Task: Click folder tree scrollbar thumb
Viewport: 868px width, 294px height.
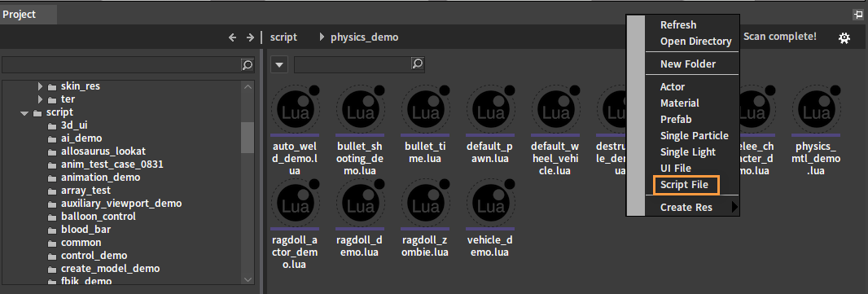Action: click(x=248, y=138)
